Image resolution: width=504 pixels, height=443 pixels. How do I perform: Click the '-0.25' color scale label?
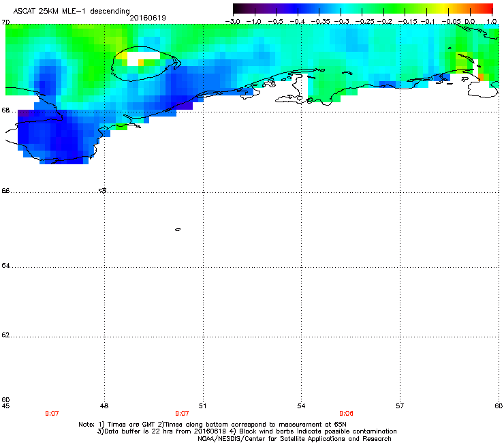tap(364, 21)
